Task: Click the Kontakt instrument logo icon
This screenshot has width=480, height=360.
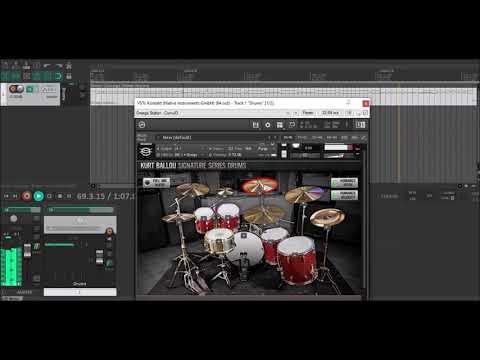Action: [x=146, y=152]
